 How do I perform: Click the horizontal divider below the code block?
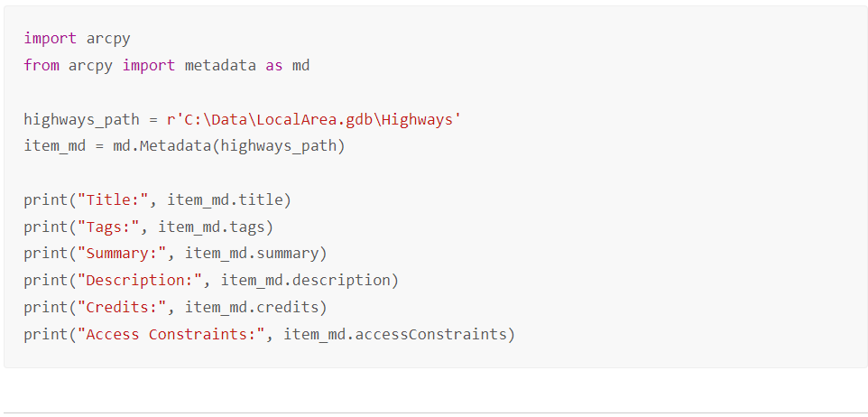click(x=434, y=412)
